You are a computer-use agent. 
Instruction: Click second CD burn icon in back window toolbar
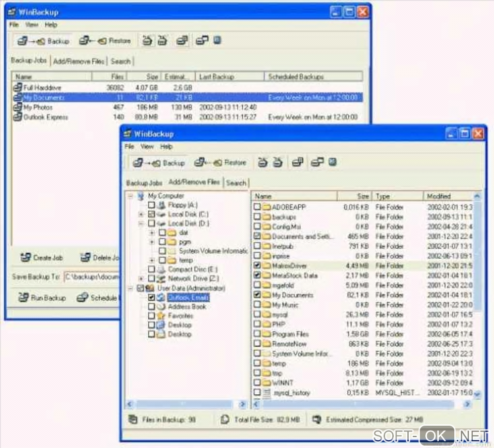162,40
